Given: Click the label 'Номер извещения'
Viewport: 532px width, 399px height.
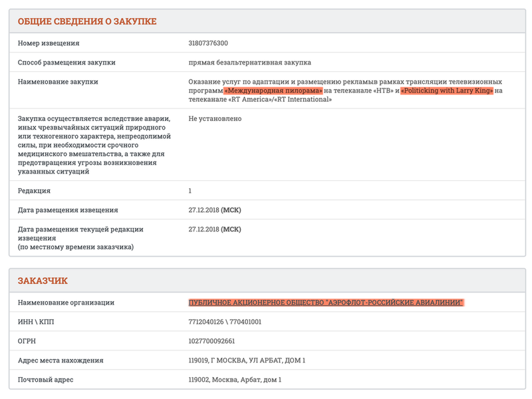Looking at the screenshot, I should point(49,43).
